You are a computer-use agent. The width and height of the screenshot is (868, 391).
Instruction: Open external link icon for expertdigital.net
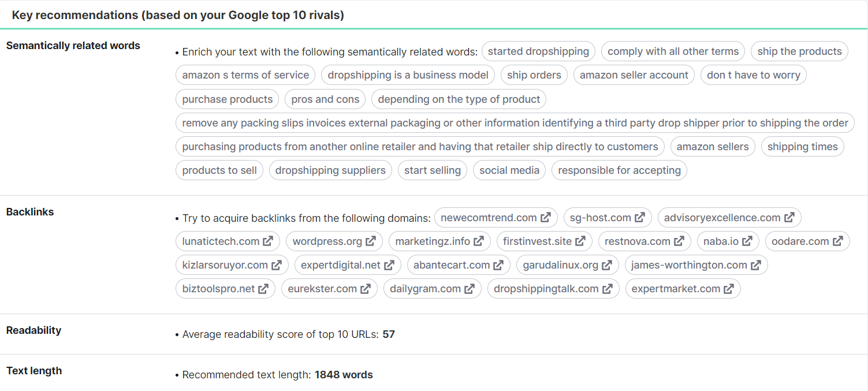click(x=389, y=265)
